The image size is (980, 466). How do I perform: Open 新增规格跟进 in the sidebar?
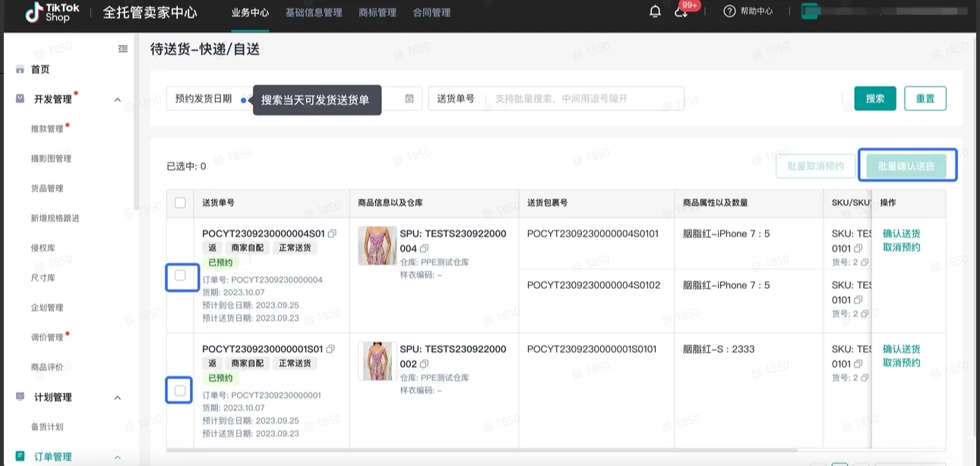[55, 218]
